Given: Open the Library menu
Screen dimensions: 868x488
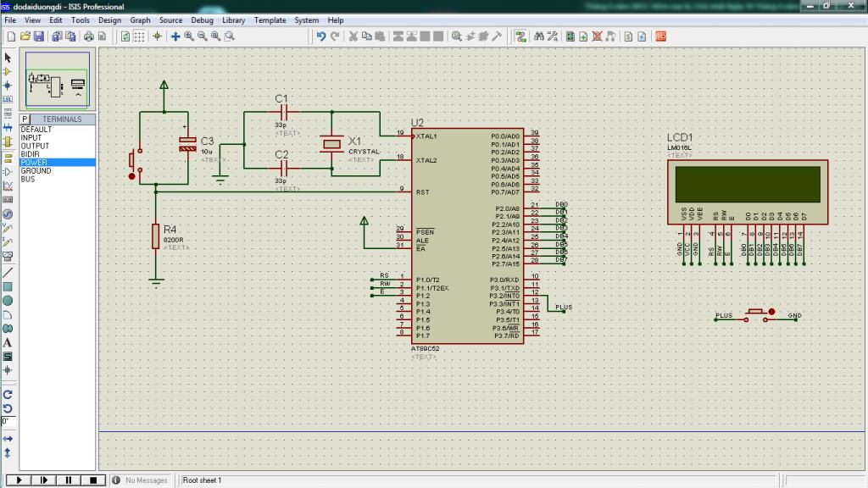Looking at the screenshot, I should (x=233, y=19).
